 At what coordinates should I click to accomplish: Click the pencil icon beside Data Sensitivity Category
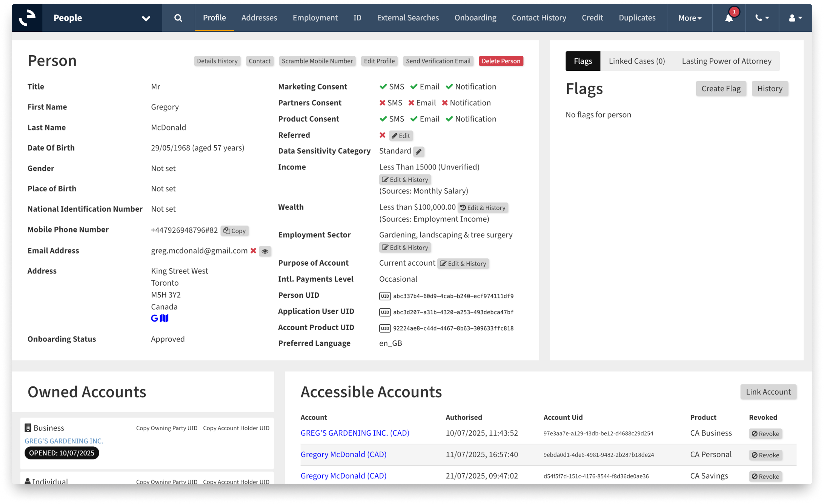tap(418, 151)
